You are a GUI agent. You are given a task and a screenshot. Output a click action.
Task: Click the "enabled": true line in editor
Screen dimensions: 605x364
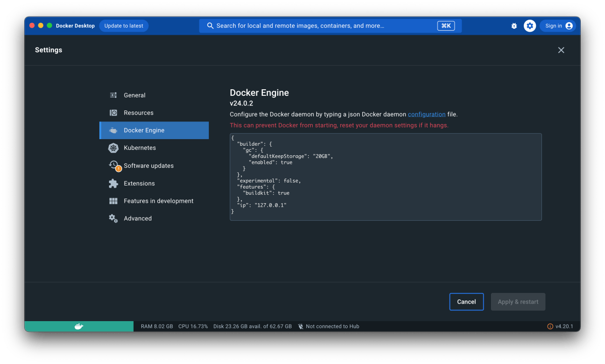(x=270, y=162)
